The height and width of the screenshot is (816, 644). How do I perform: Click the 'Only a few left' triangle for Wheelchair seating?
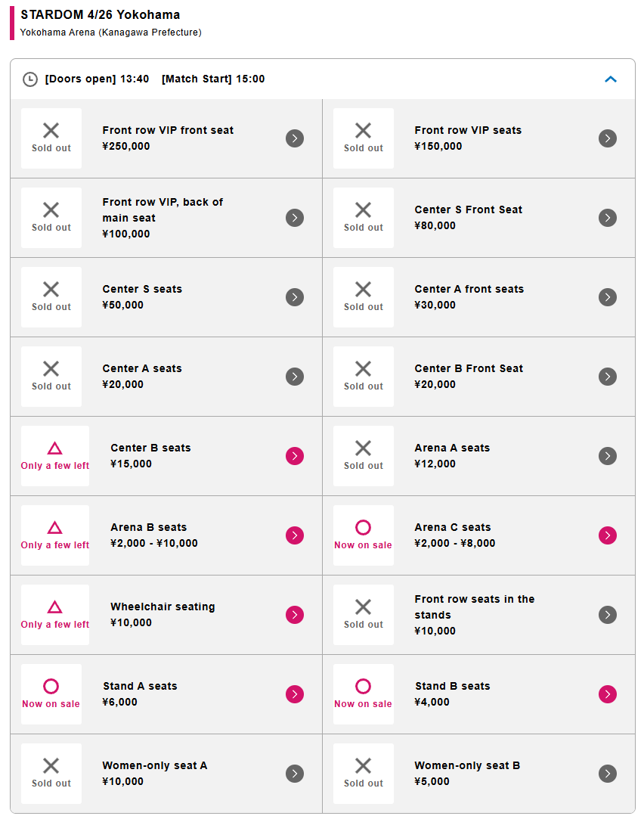click(55, 607)
